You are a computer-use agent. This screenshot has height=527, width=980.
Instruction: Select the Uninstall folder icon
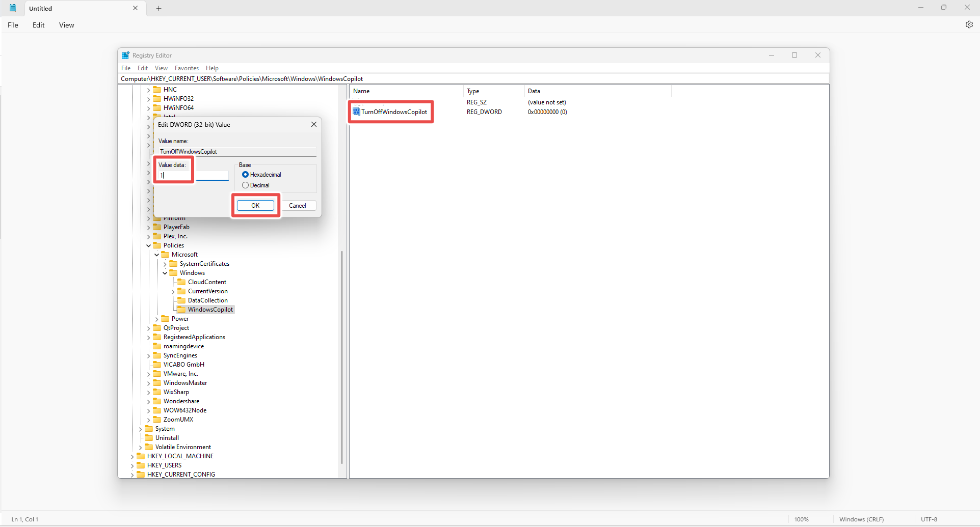pos(149,437)
